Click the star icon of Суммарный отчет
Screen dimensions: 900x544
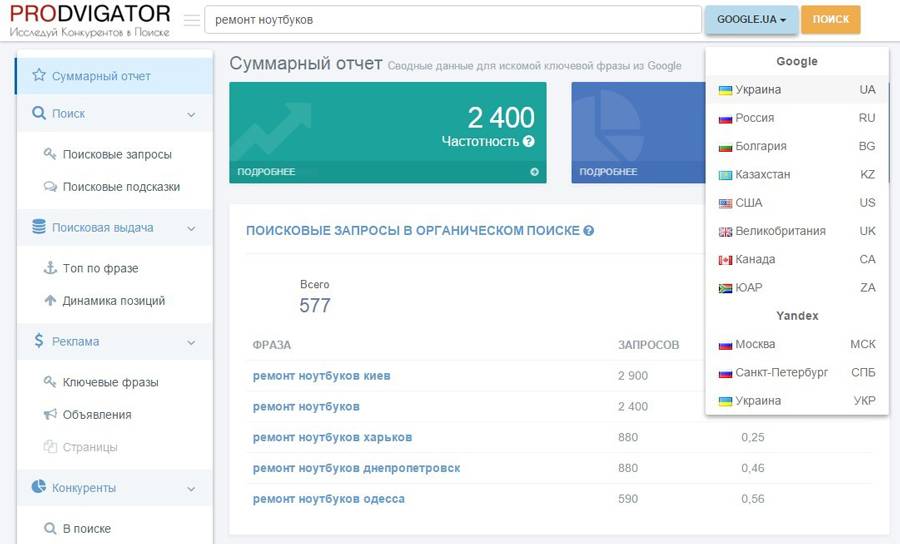point(39,75)
